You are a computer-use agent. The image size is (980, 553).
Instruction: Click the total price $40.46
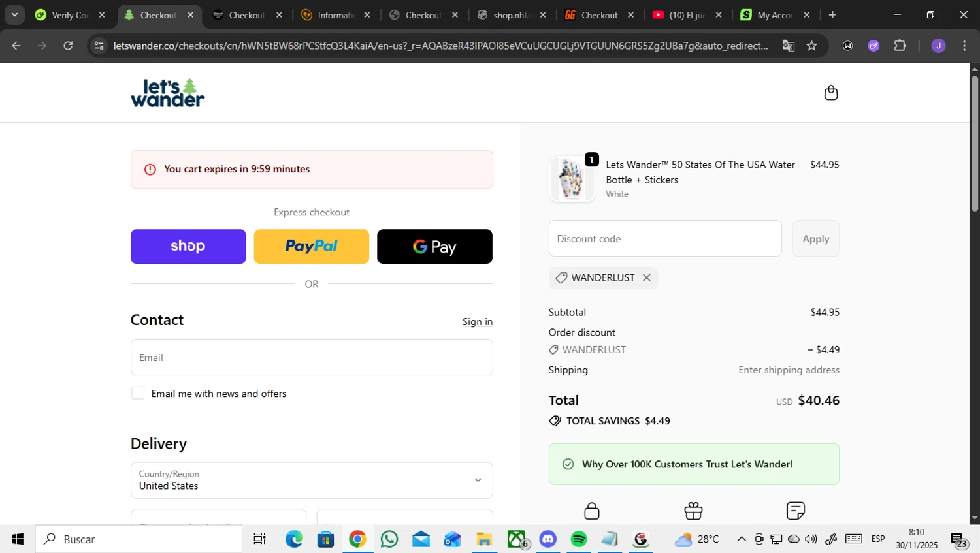(819, 400)
